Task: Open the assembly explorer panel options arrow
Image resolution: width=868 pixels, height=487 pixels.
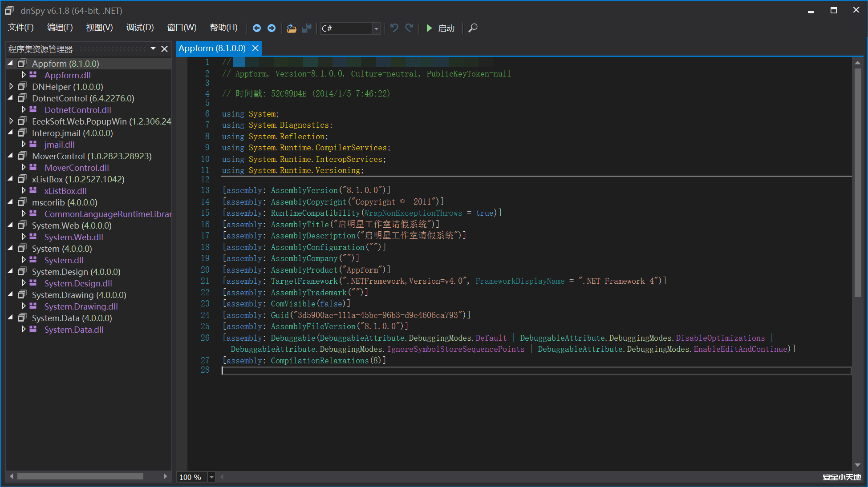Action: pyautogui.click(x=153, y=48)
